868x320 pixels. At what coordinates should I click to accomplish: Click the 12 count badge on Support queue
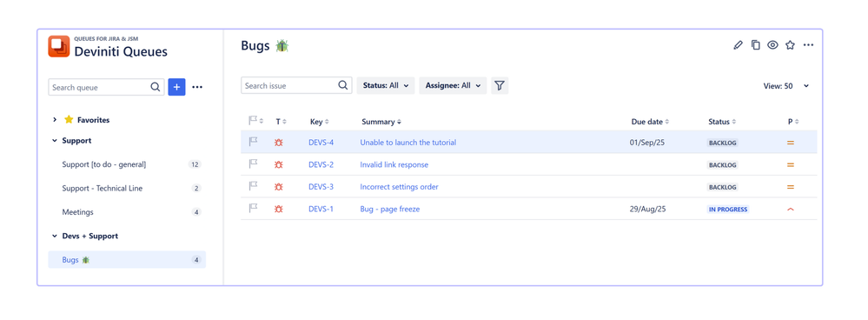[x=195, y=164]
